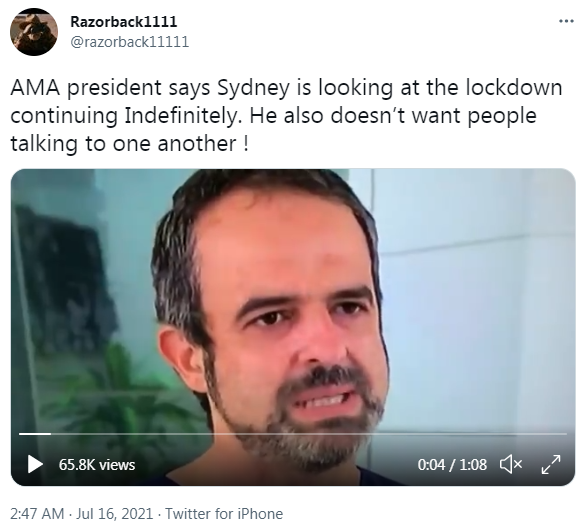587x532 pixels.
Task: Open Razorback1111's profile picture avatar
Action: tap(34, 32)
